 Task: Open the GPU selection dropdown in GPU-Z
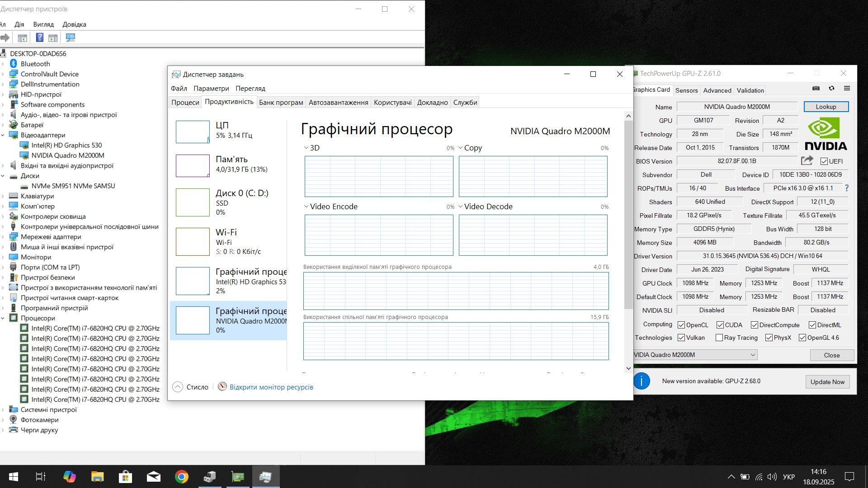click(x=694, y=355)
